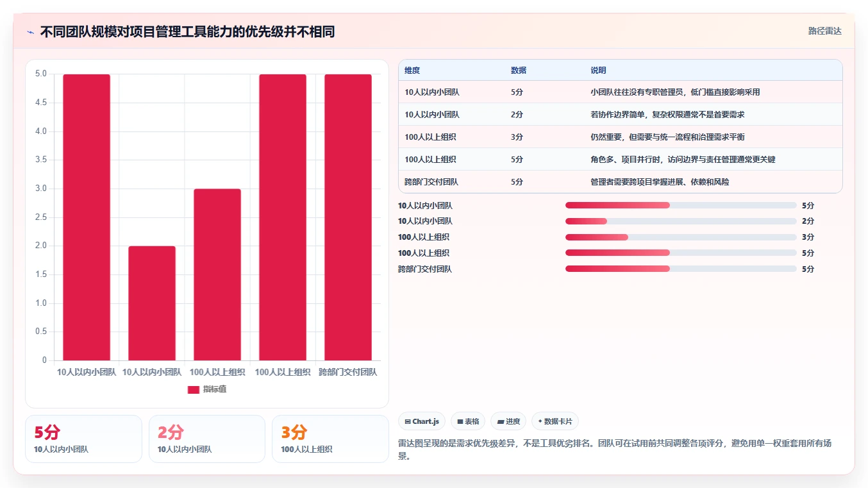Click the 路径雷达 label in the header
The image size is (868, 488).
pyautogui.click(x=824, y=31)
